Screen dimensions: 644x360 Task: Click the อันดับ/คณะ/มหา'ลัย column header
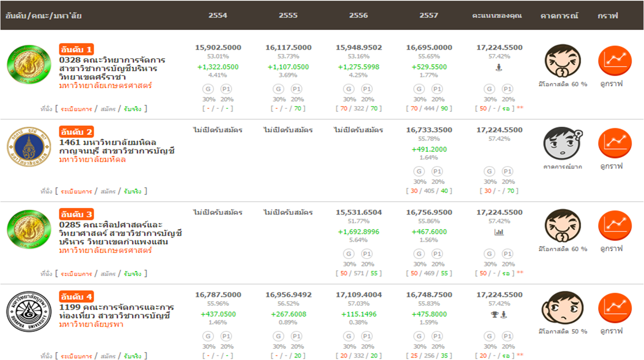tap(44, 15)
